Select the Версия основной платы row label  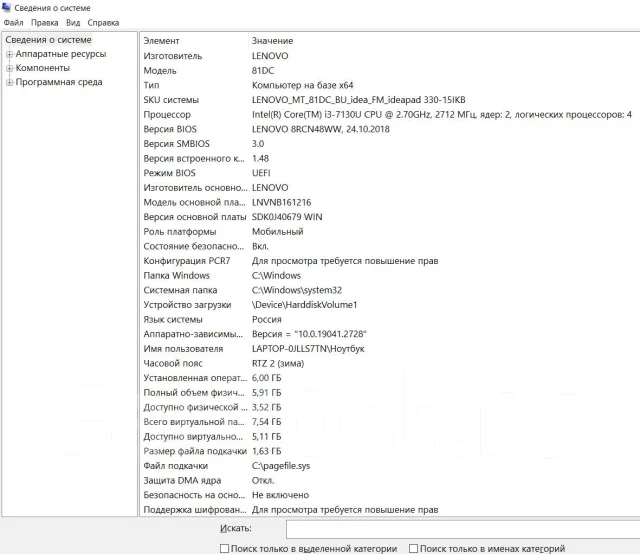point(195,217)
